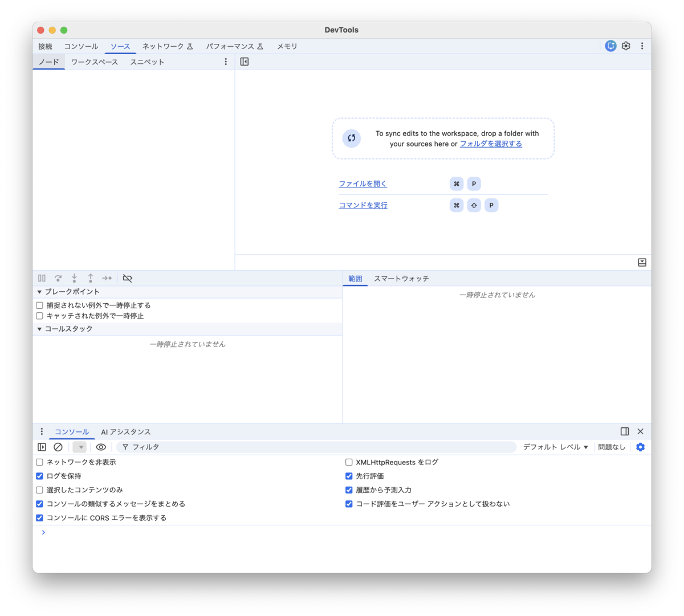Click the workspace sync circular arrows icon
Image resolution: width=684 pixels, height=616 pixels.
click(x=352, y=138)
